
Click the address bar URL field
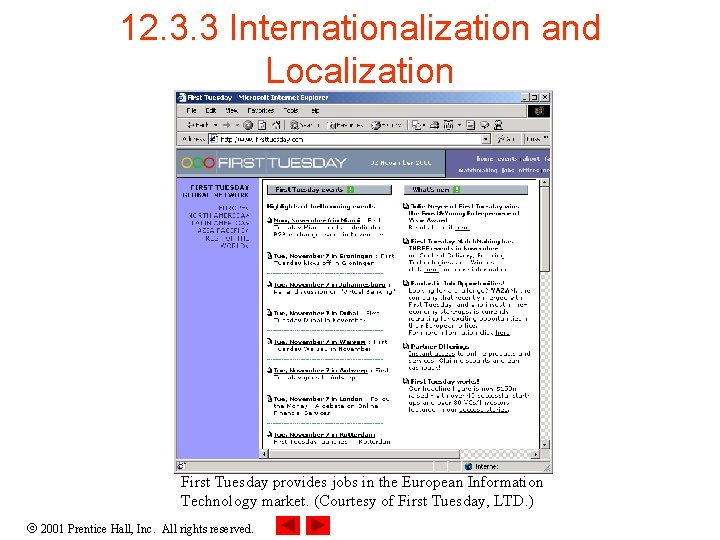(350, 139)
